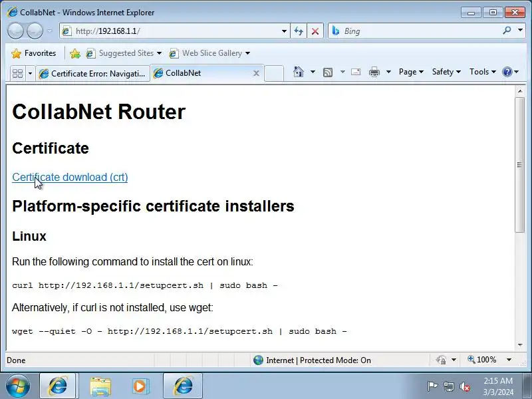This screenshot has height=399, width=532.
Task: Open Windows Media Player taskbar icon
Action: pos(140,386)
